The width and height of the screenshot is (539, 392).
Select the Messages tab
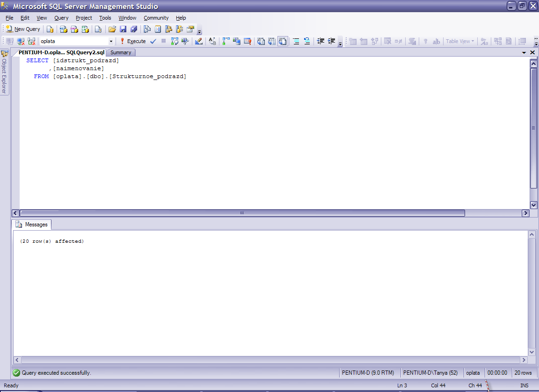32,225
